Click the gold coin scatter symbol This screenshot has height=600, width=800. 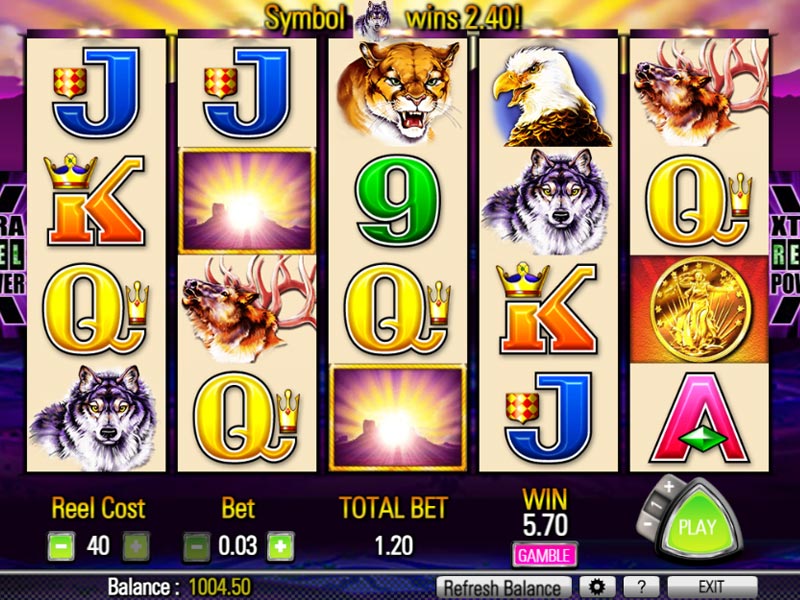[699, 309]
